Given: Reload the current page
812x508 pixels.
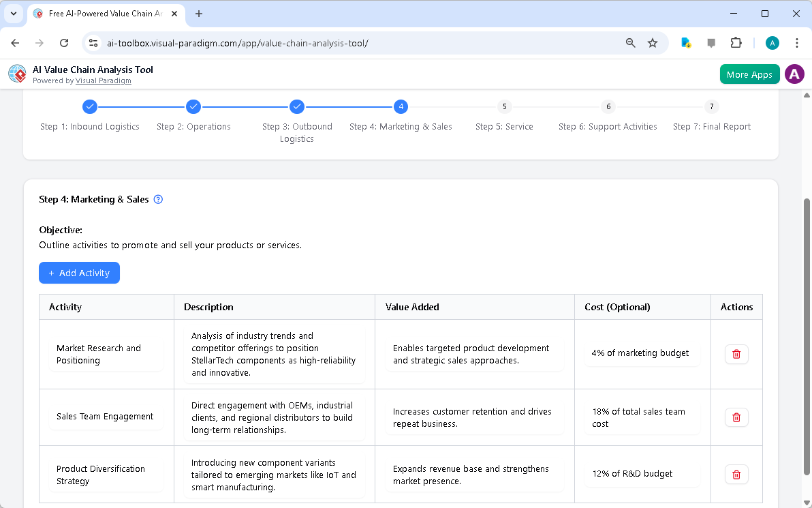Looking at the screenshot, I should tap(64, 42).
